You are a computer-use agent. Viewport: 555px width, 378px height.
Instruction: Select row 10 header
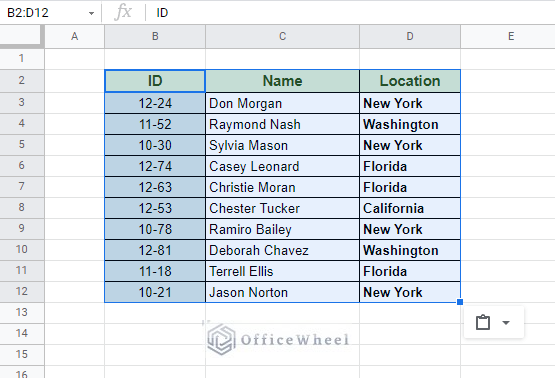[22, 250]
